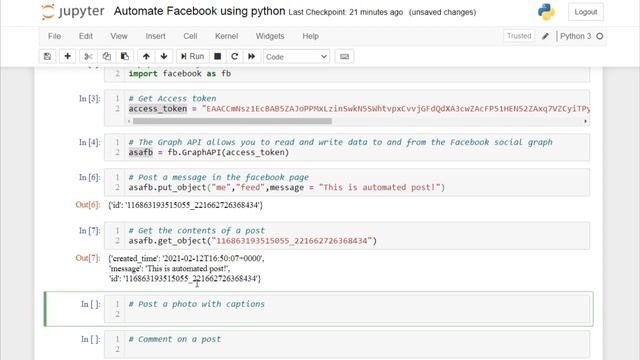The height and width of the screenshot is (360, 640).
Task: Click the pencil edit mode icon
Action: point(545,36)
